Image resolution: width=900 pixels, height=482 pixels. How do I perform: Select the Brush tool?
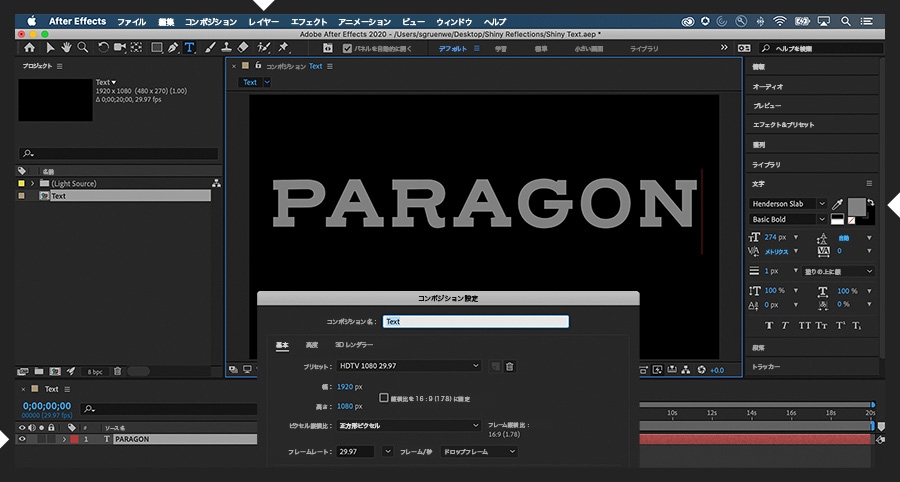pyautogui.click(x=210, y=48)
